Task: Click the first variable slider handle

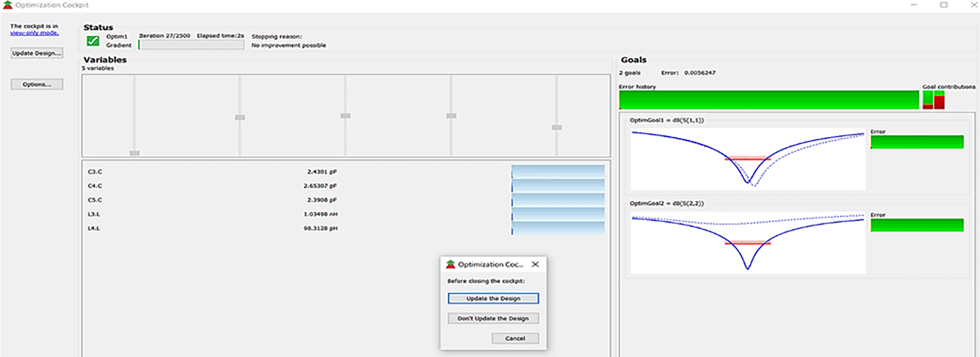Action: pos(135,153)
